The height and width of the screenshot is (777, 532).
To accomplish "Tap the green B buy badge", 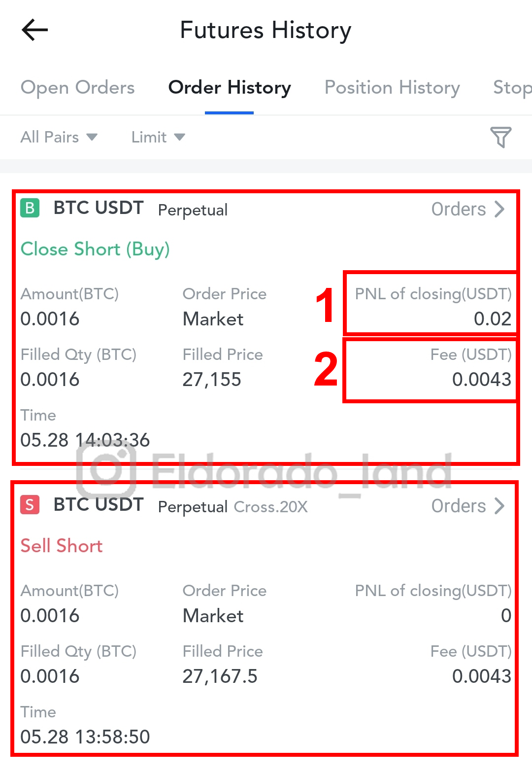I will (30, 208).
